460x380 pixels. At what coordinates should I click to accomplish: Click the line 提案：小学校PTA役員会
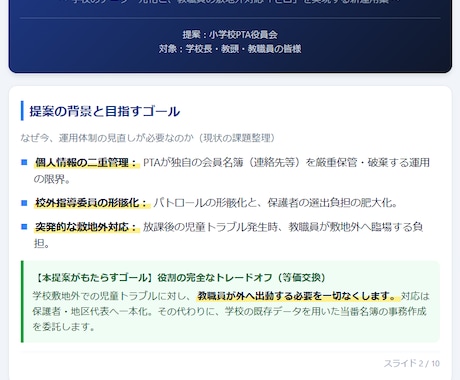(230, 35)
